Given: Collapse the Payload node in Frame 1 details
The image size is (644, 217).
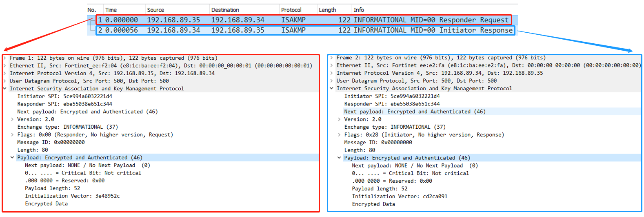Looking at the screenshot, I should (x=12, y=157).
